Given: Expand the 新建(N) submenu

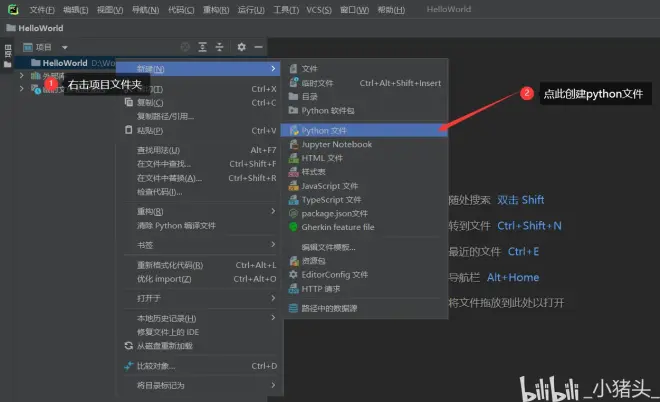Looking at the screenshot, I should coord(198,69).
